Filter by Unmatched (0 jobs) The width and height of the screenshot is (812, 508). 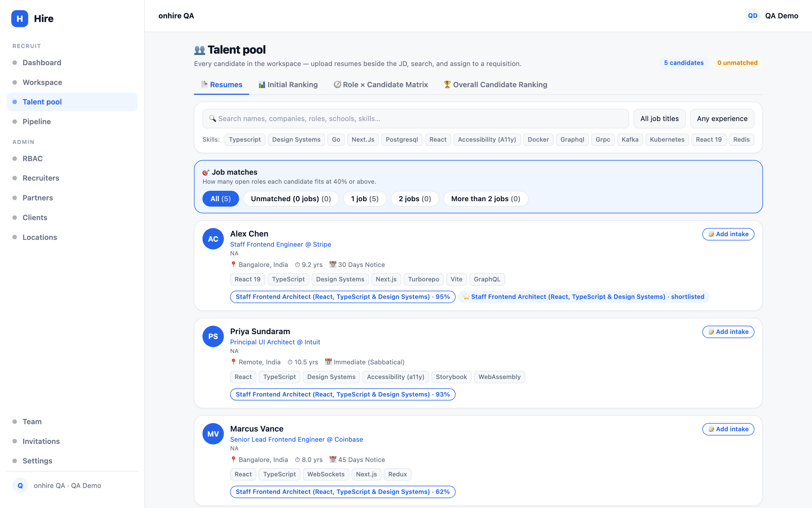[291, 199]
